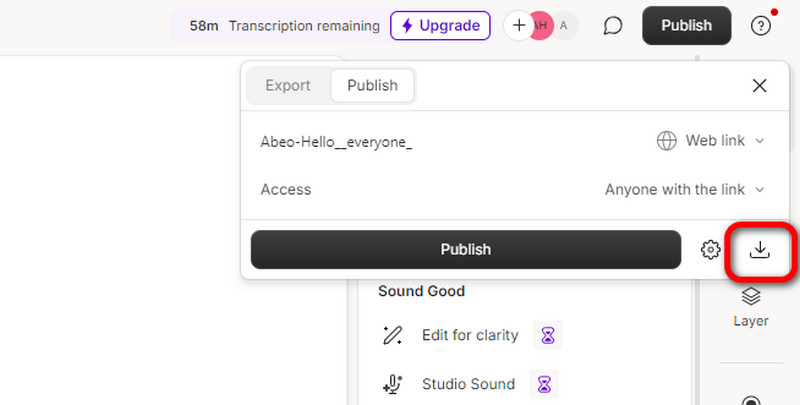The width and height of the screenshot is (800, 405).
Task: Open the comments speech bubble icon
Action: [x=613, y=26]
